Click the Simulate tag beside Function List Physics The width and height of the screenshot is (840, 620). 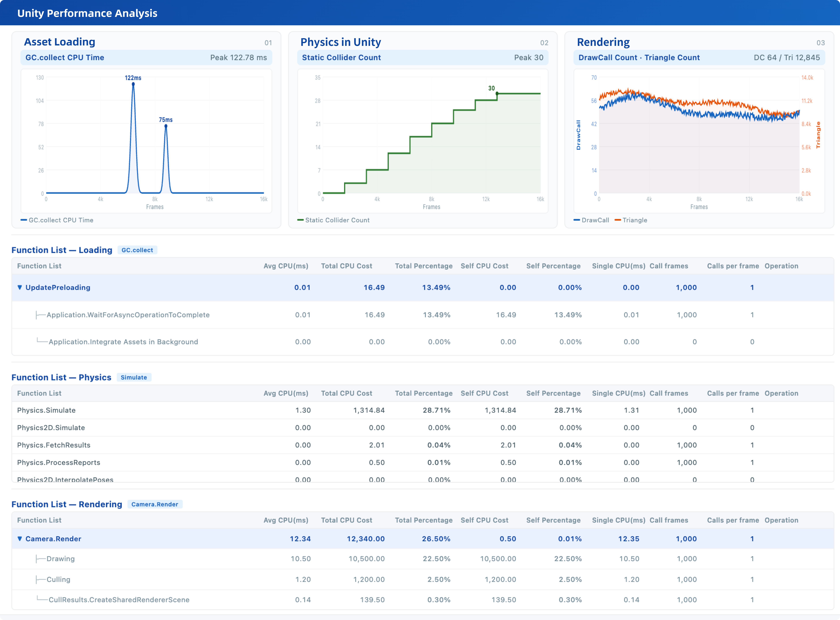point(134,378)
